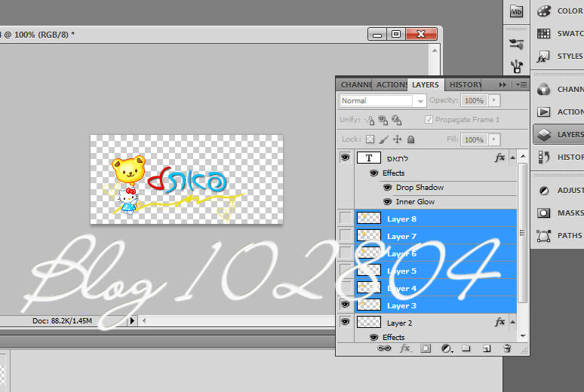This screenshot has height=392, width=584.
Task: Open the Paths panel icon
Action: tap(543, 236)
